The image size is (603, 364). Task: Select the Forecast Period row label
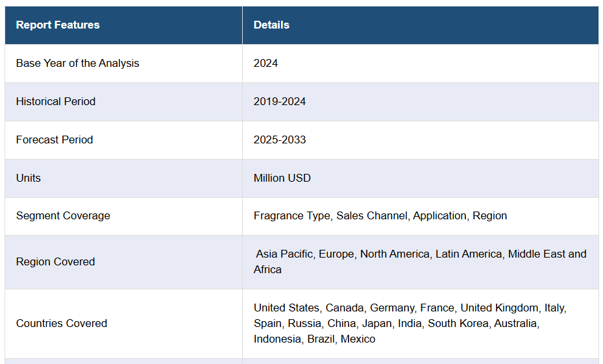(x=55, y=140)
